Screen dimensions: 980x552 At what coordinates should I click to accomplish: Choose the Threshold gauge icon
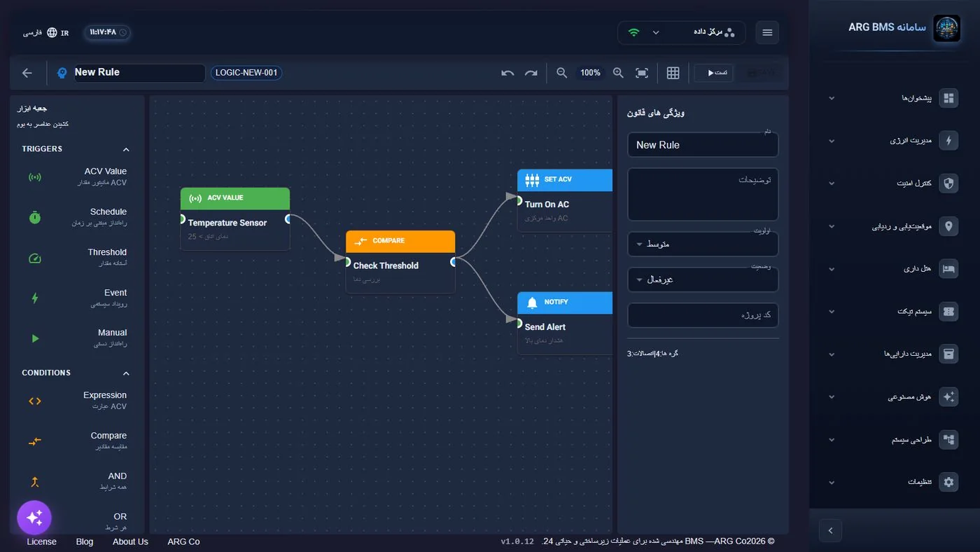pos(35,258)
